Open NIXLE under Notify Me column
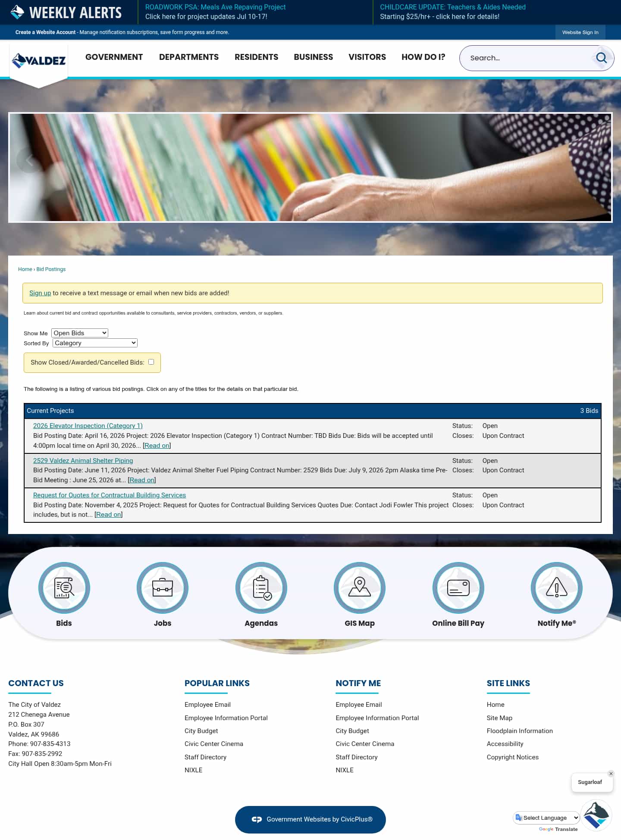 coord(345,770)
